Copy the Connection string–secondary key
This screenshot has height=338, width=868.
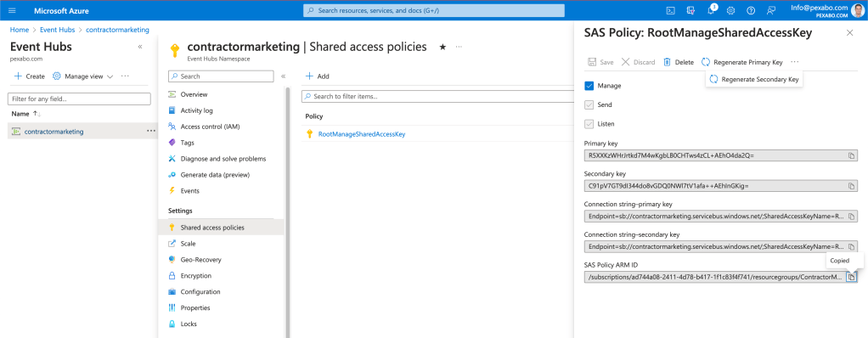pos(851,246)
